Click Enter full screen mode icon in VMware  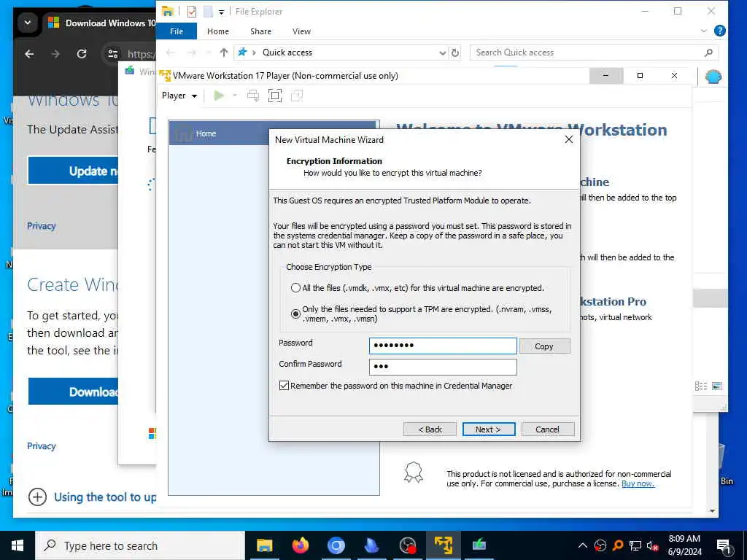pos(275,96)
